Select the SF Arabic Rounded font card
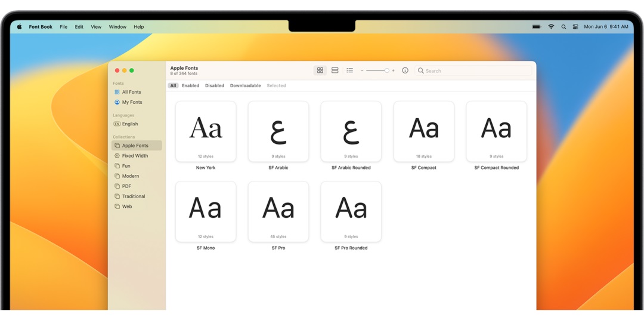The width and height of the screenshot is (644, 320). pos(351,131)
